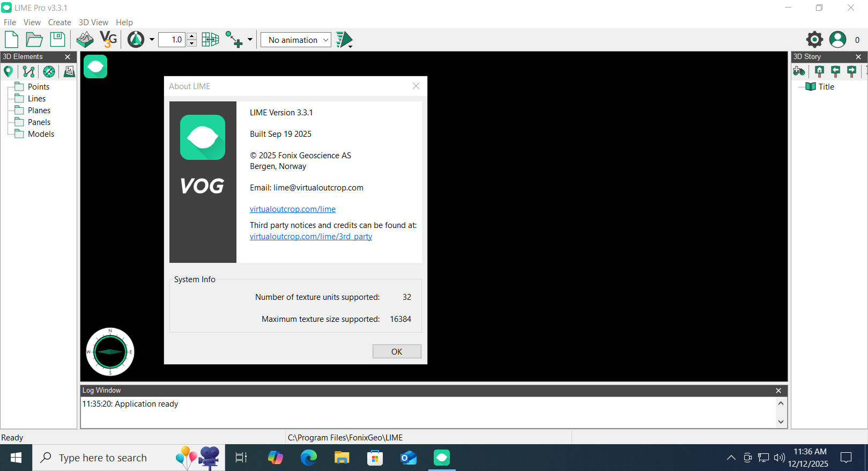Open the camera view dropdown arrow
The height and width of the screenshot is (471, 868).
point(152,40)
